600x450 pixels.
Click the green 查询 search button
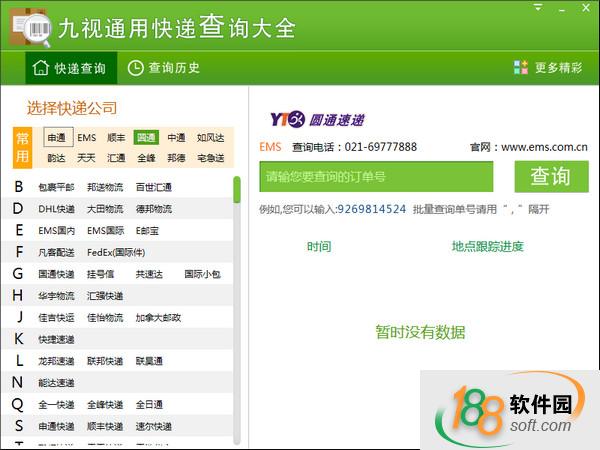pyautogui.click(x=551, y=176)
